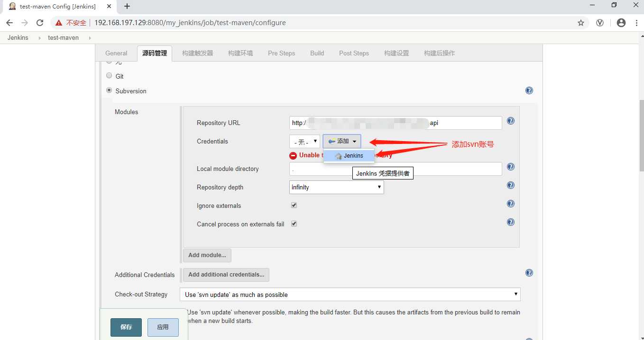Image resolution: width=644 pixels, height=340 pixels.
Task: Open help for Local module directory
Action: pyautogui.click(x=511, y=167)
